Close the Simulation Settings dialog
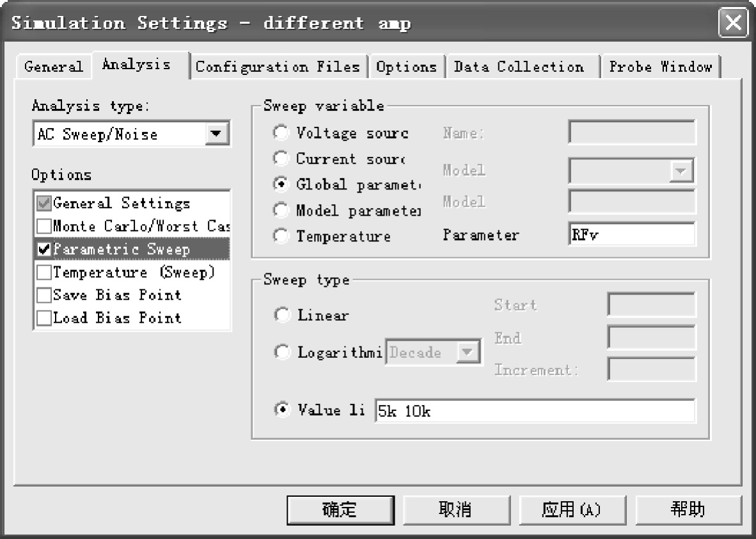756x539 pixels. point(733,22)
